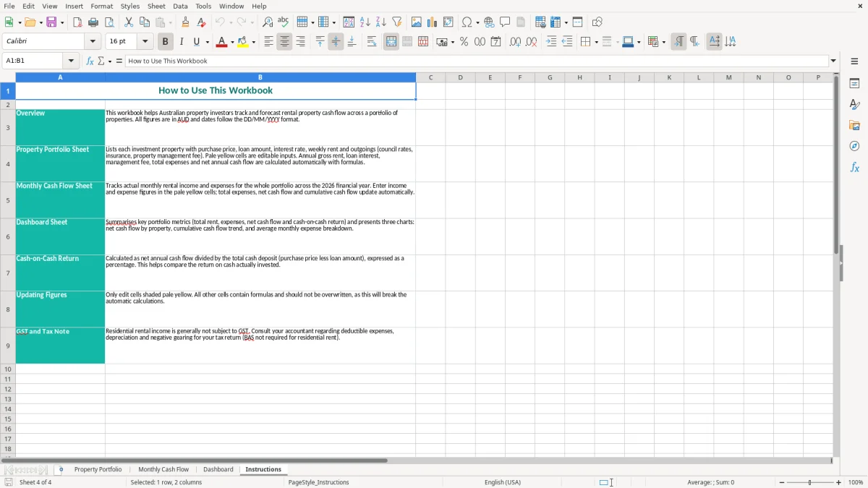Screen dimensions: 868x488
Task: Toggle align right
Action: [x=300, y=42]
